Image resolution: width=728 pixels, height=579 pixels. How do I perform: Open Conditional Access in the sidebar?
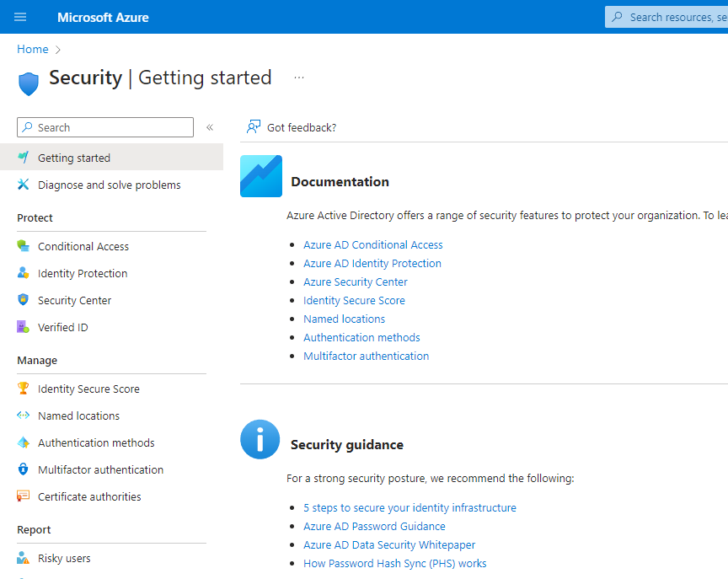tap(111, 246)
